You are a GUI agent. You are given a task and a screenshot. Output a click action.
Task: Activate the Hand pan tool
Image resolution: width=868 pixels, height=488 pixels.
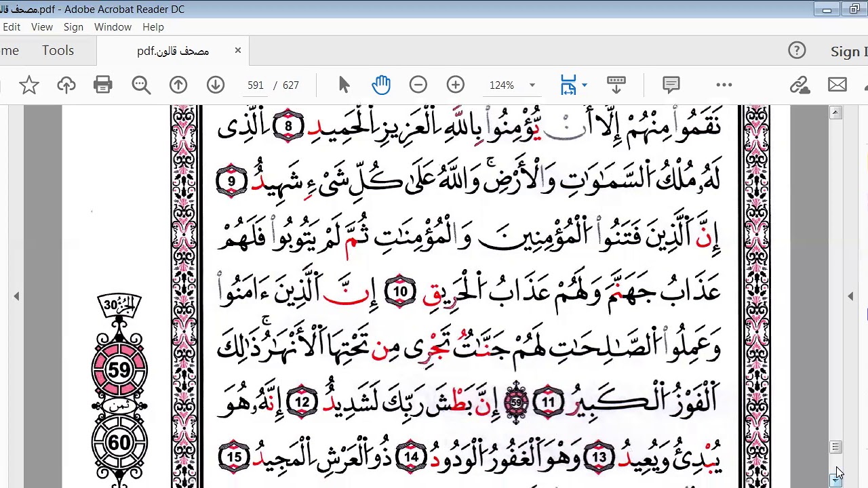tap(381, 85)
